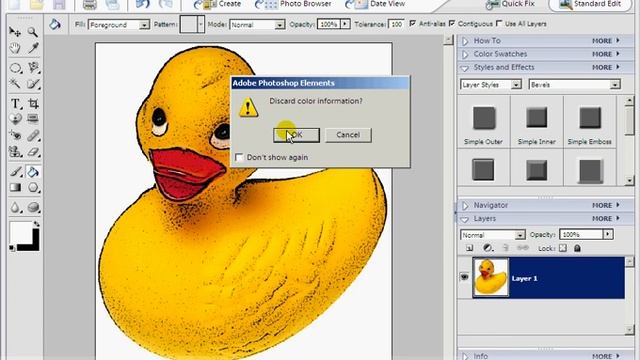
Task: Open the Layers MORE menu
Action: click(x=606, y=219)
